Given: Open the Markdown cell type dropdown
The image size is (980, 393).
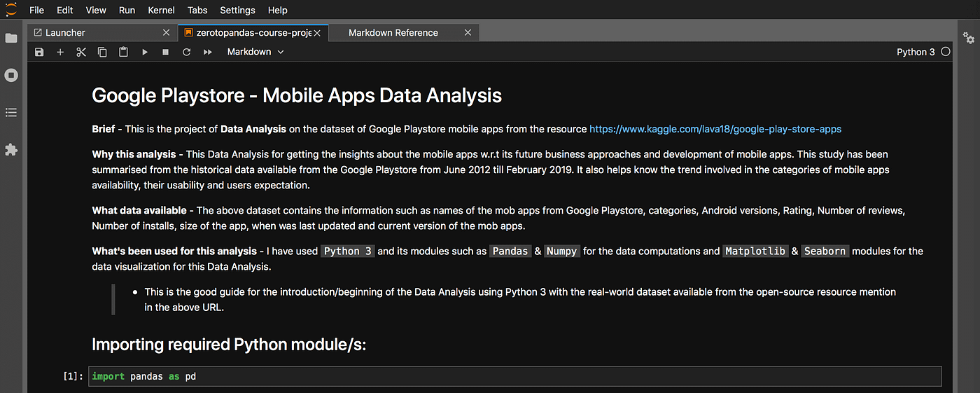Looking at the screenshot, I should [x=255, y=52].
